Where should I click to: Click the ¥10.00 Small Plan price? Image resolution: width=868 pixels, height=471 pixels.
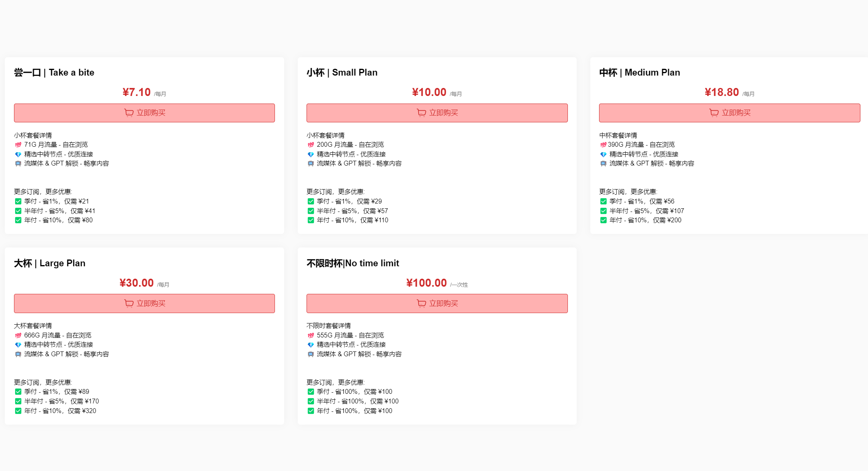429,92
